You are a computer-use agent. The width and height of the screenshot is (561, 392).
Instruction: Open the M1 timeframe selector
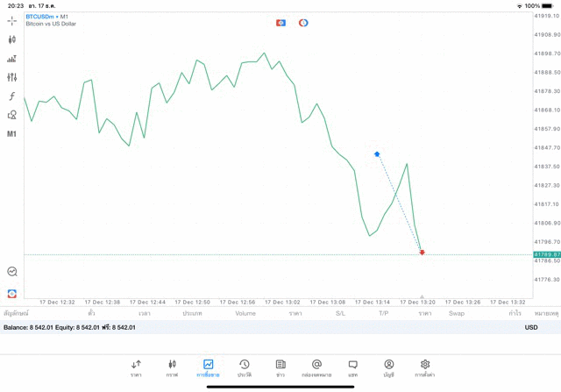(x=12, y=134)
